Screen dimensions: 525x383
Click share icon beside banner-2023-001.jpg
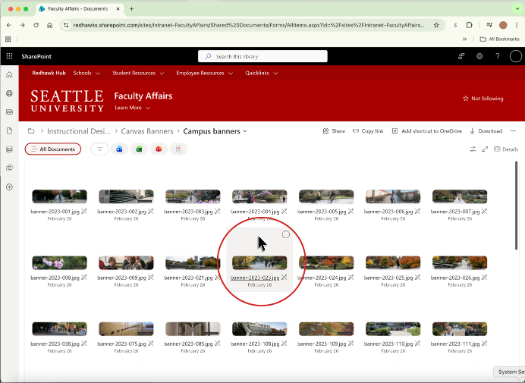point(84,211)
